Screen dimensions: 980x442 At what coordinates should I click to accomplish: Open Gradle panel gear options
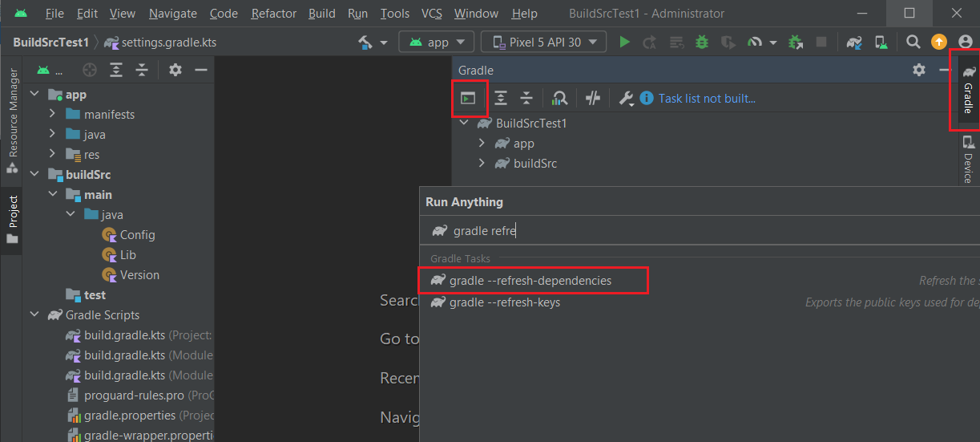[x=919, y=70]
